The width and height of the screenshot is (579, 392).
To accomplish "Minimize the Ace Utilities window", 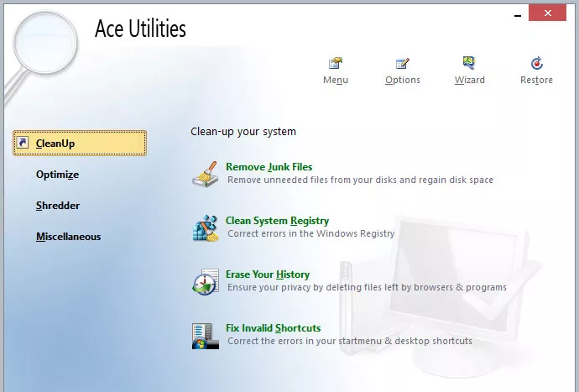I will pyautogui.click(x=518, y=15).
